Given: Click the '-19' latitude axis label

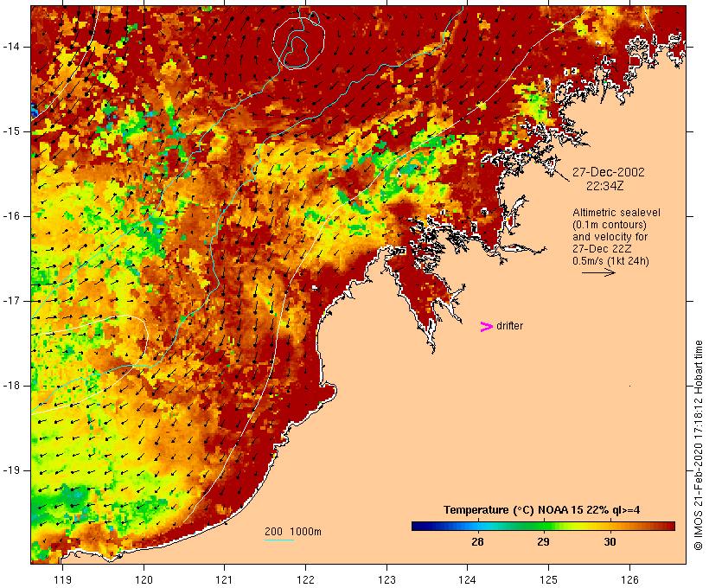Looking at the screenshot, I should coord(10,470).
